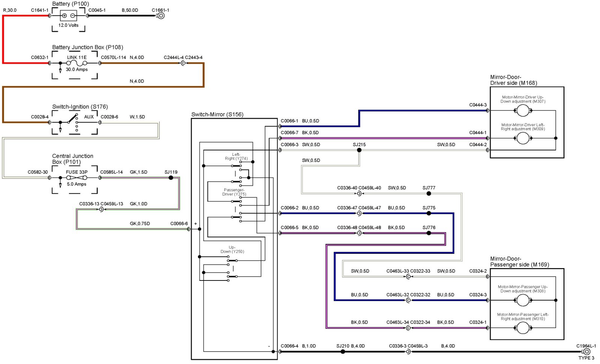Click the C1964-1 ground eyelet symbol
Viewport: 600px width, 364px height.
[586, 352]
